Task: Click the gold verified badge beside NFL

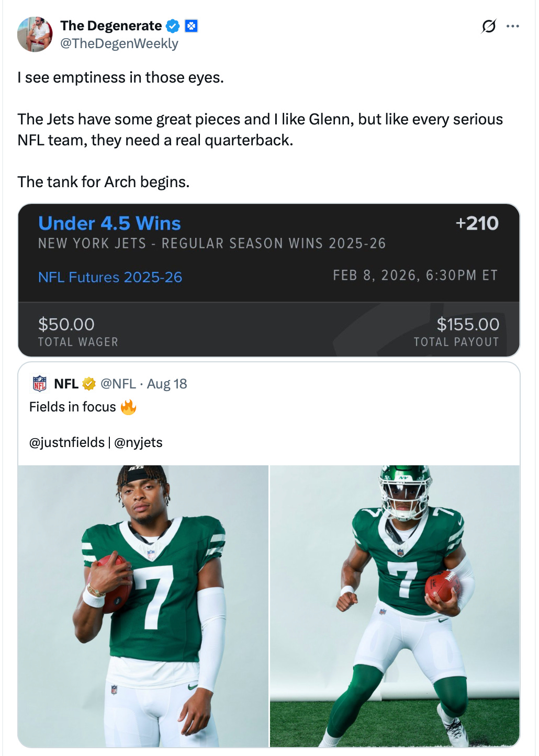Action: (x=89, y=384)
